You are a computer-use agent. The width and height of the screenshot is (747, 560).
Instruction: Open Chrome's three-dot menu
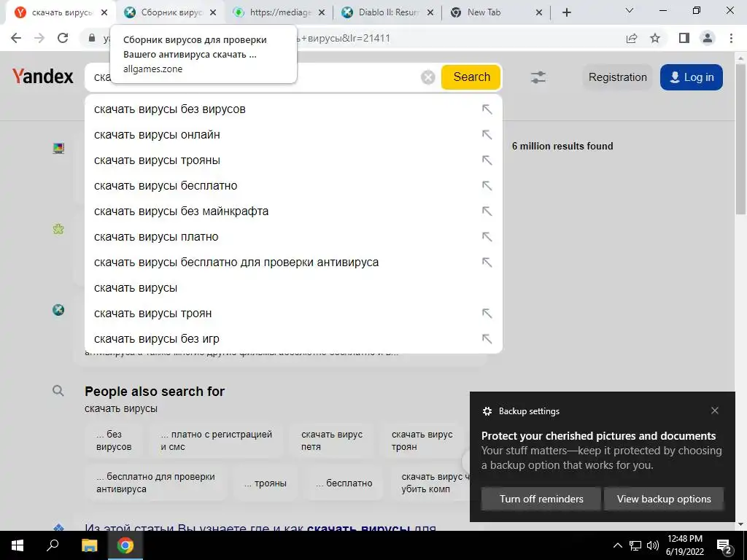[x=731, y=38]
